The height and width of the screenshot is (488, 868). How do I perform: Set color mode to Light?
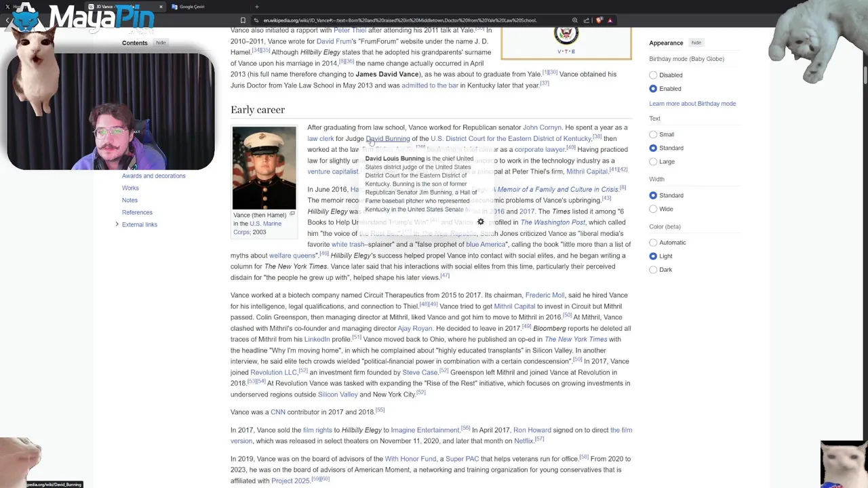(x=653, y=256)
